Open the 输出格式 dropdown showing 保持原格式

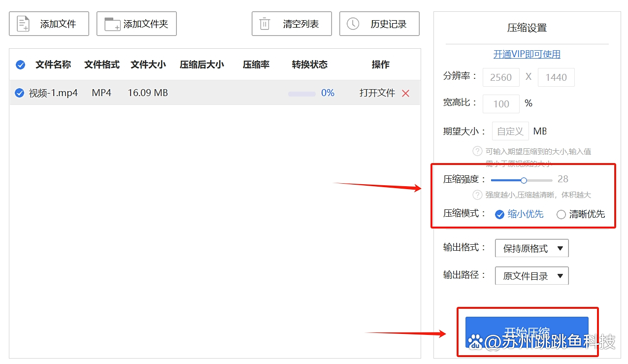pos(531,248)
